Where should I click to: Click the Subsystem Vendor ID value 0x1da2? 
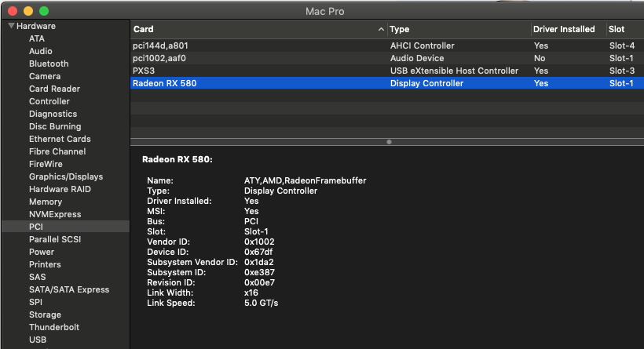[x=258, y=262]
